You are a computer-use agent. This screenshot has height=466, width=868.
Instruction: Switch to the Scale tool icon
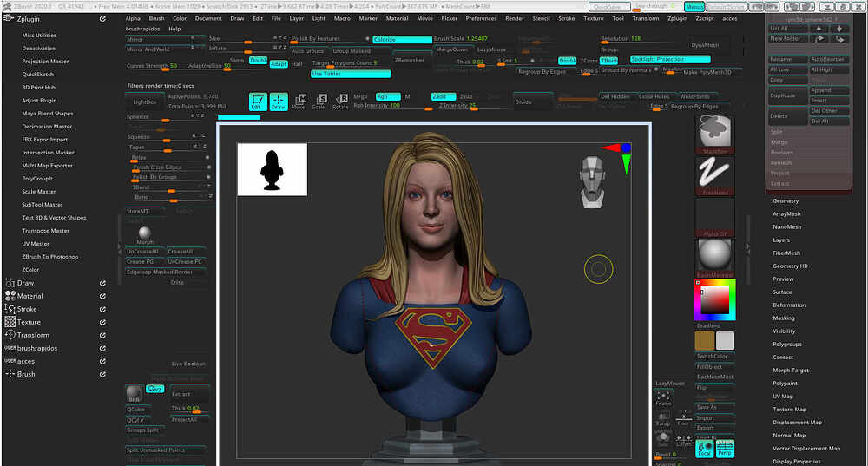(319, 102)
